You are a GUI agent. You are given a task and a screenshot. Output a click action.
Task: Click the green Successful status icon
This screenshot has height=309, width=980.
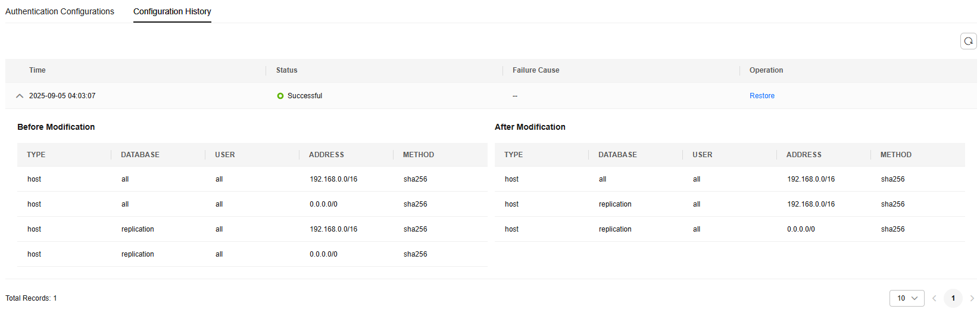coord(280,96)
